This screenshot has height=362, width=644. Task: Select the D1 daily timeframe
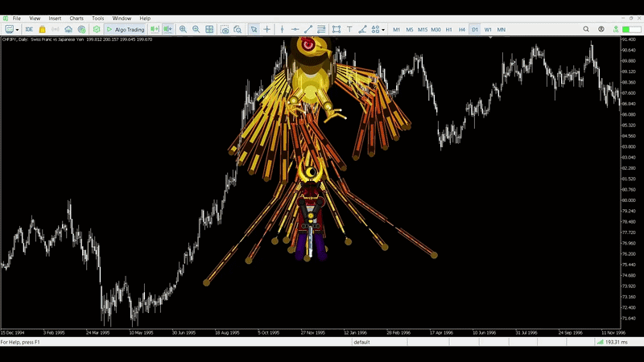(x=475, y=30)
